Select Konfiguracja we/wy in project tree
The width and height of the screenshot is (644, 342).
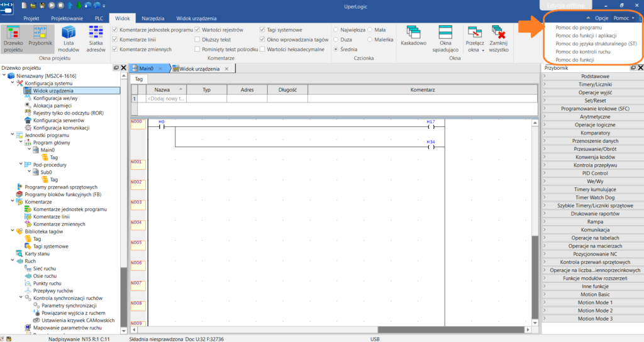point(55,98)
